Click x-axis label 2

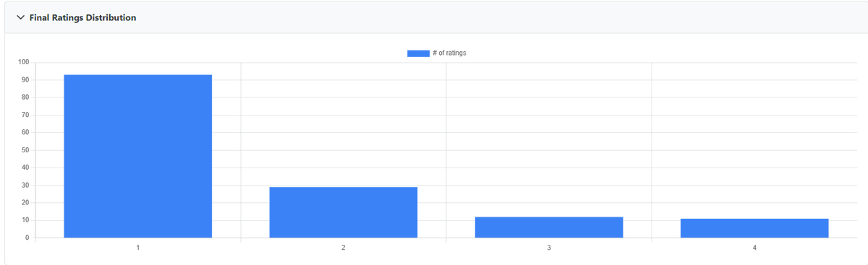tap(344, 248)
